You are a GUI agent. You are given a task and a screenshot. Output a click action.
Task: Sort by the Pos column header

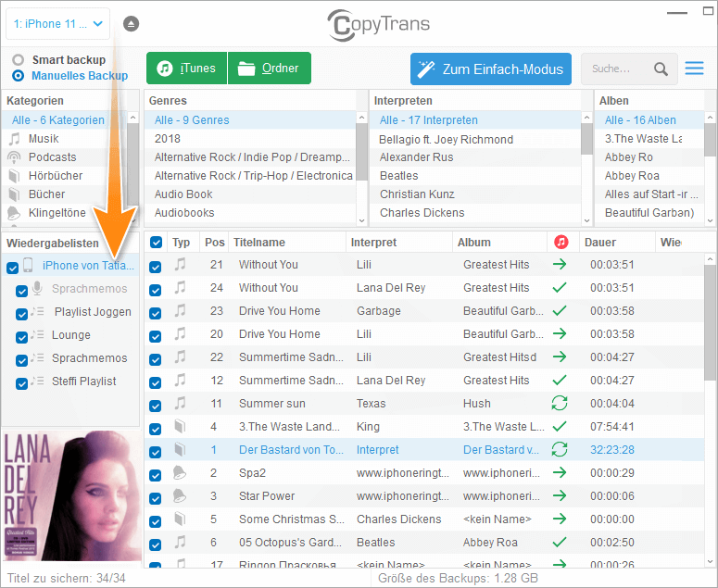pyautogui.click(x=215, y=242)
